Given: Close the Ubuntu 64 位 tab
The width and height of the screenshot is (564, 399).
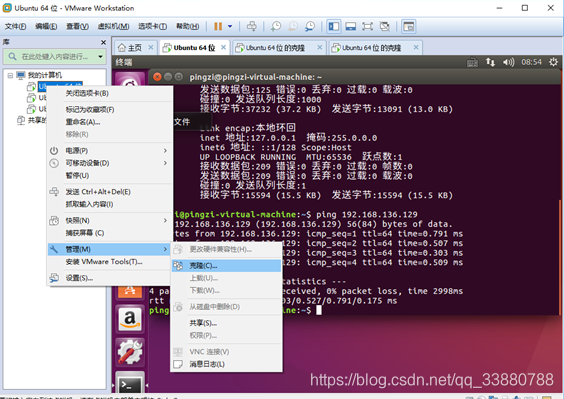Looking at the screenshot, I should (223, 47).
